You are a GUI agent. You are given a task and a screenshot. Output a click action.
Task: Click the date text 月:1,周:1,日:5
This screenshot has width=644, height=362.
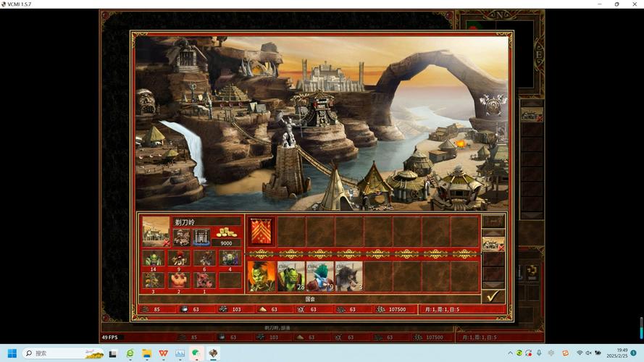click(x=442, y=309)
